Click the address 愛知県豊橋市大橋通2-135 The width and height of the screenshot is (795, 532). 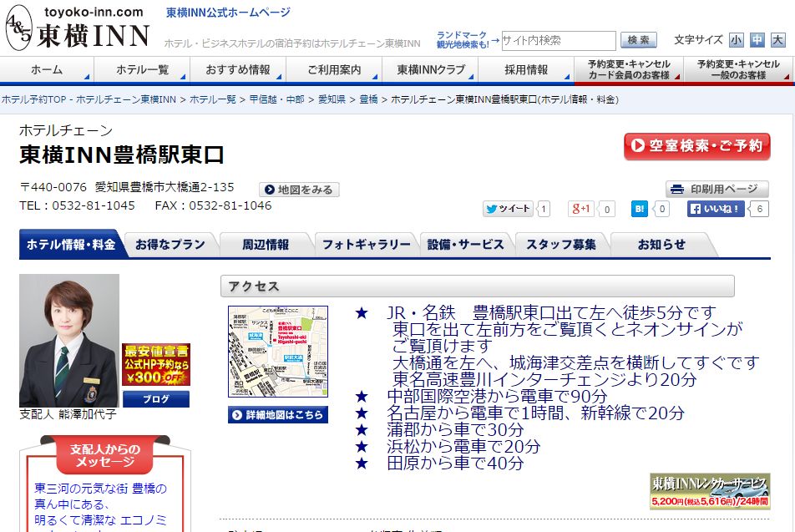(165, 187)
